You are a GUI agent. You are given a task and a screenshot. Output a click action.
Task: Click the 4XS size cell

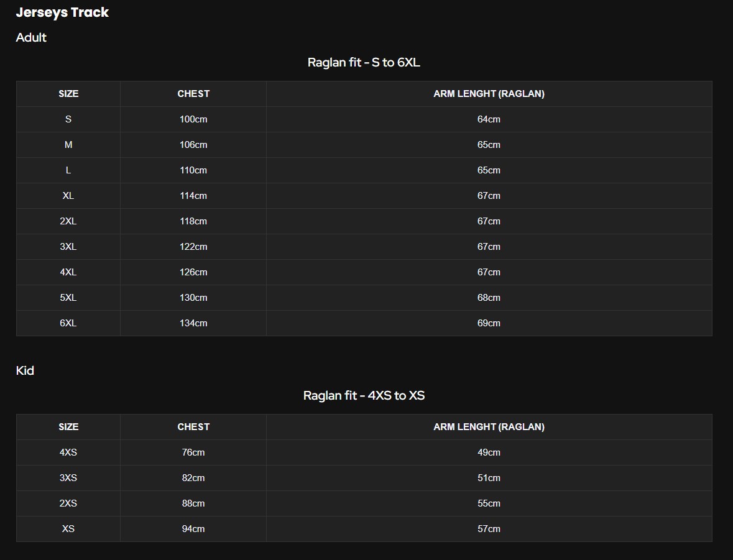pyautogui.click(x=68, y=452)
